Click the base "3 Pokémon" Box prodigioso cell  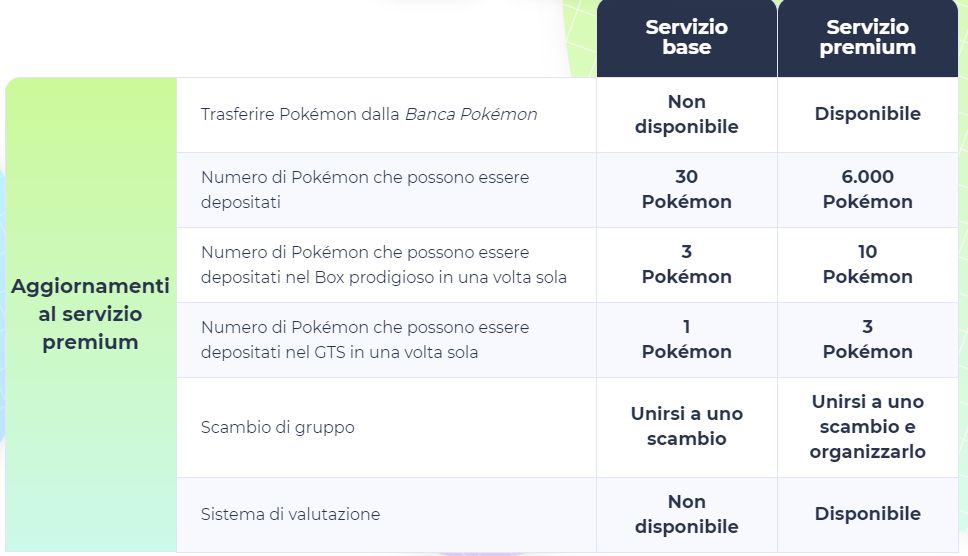[686, 264]
